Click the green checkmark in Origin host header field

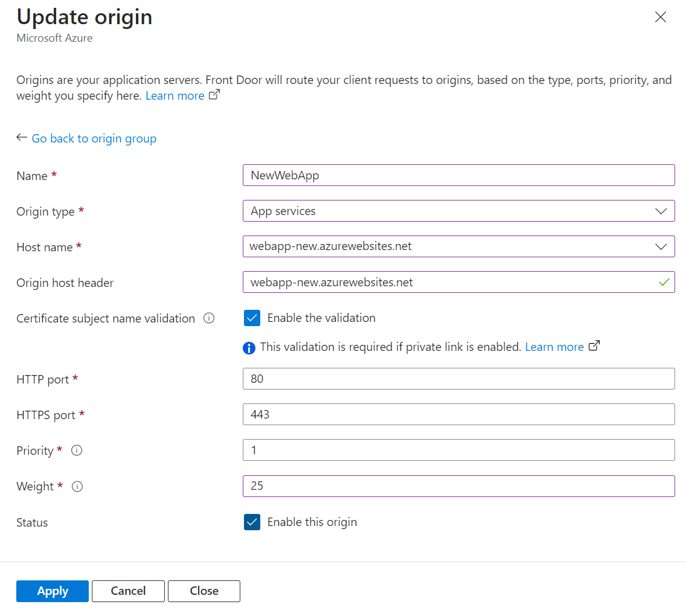663,282
